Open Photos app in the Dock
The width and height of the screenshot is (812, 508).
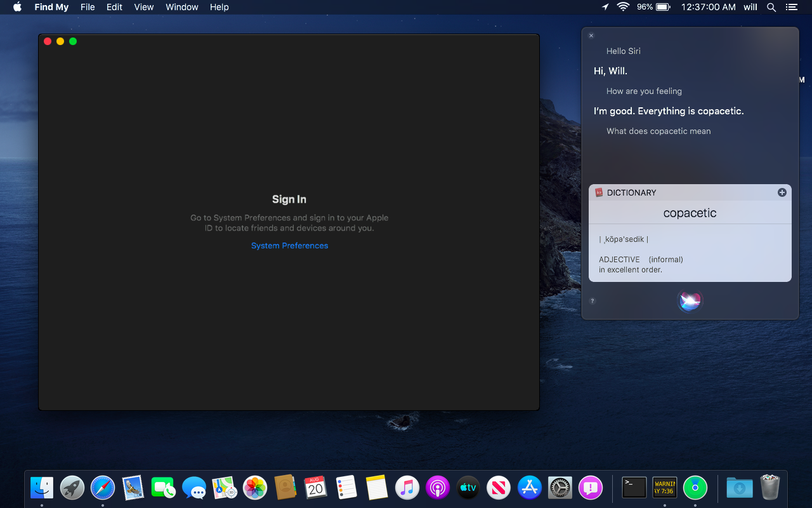tap(255, 488)
